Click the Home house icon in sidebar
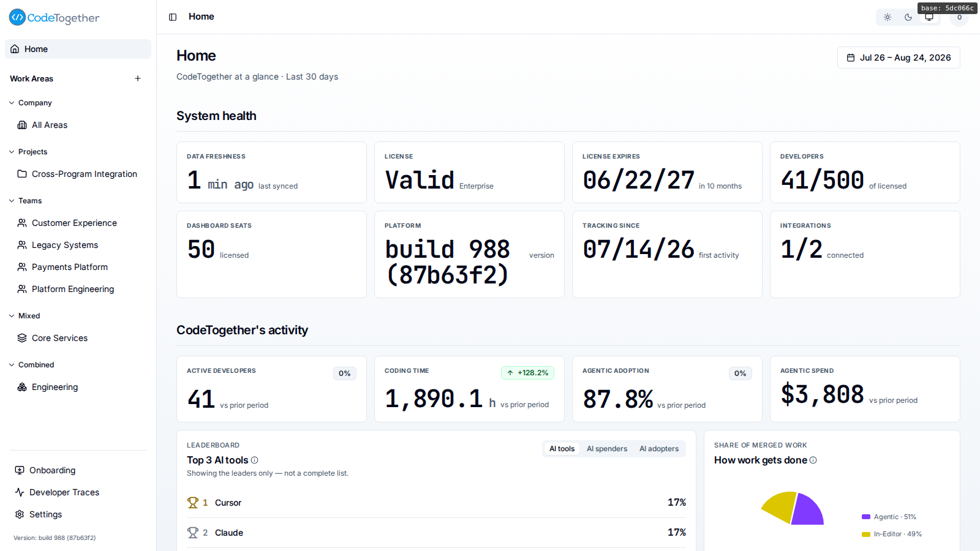The height and width of the screenshot is (551, 980). pyautogui.click(x=15, y=49)
